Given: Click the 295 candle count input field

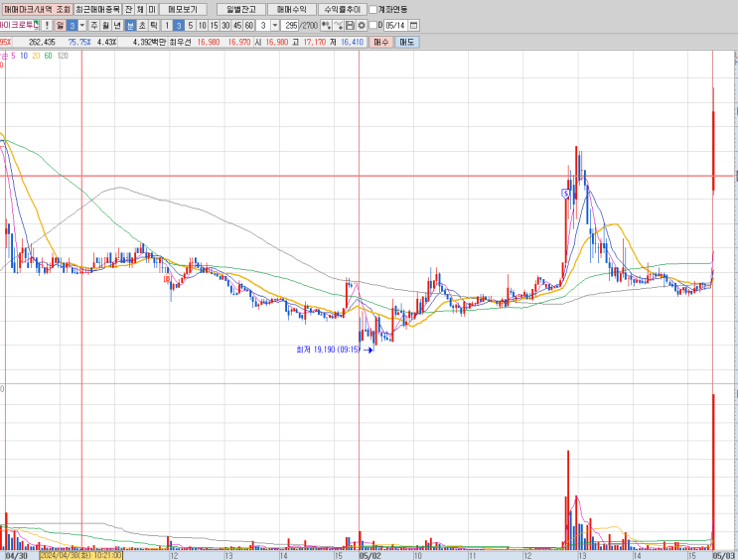Looking at the screenshot, I should pos(291,25).
